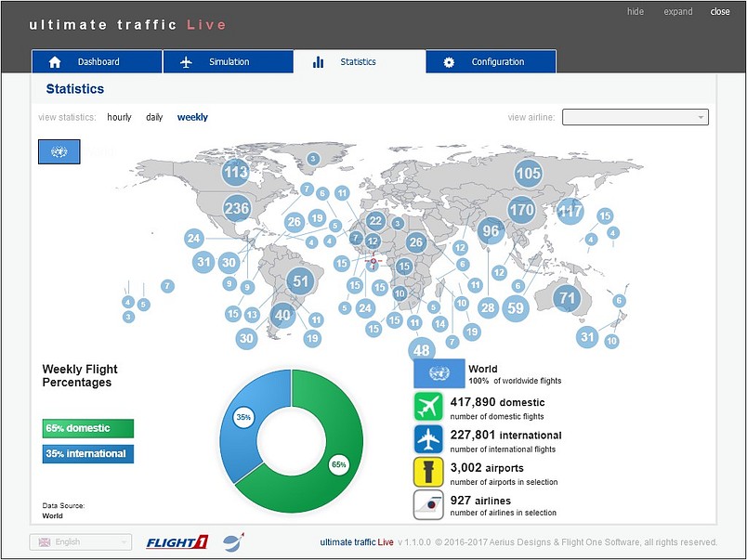747x560 pixels.
Task: Select the 40 bubble on the map
Action: click(x=282, y=315)
